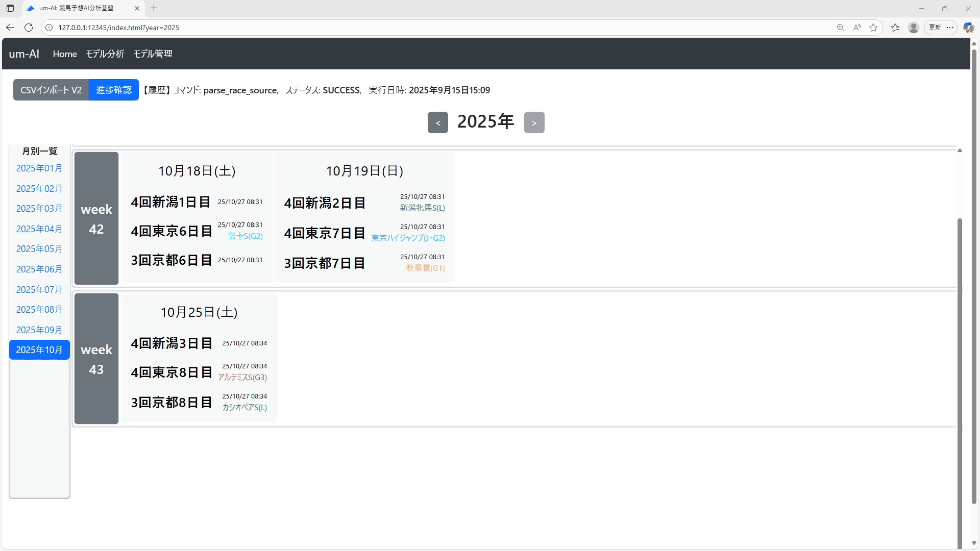Add this page to favorites

[x=873, y=28]
